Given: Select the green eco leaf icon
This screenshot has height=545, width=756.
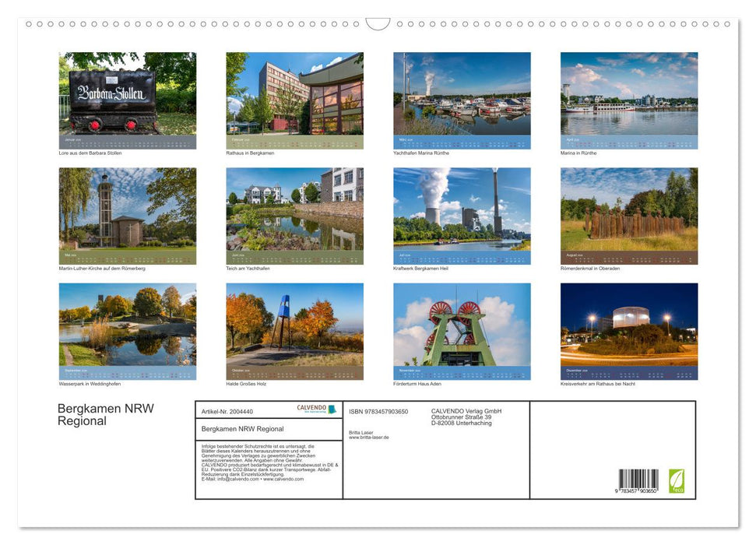Looking at the screenshot, I should [678, 481].
